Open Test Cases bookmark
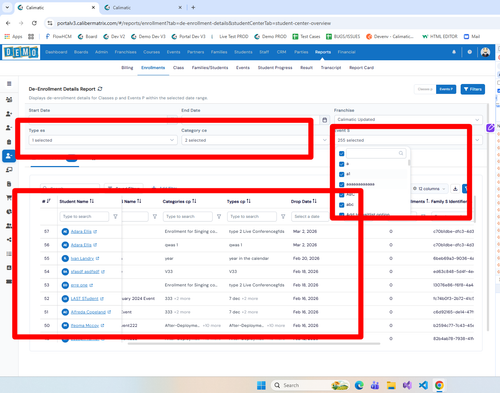 (306, 36)
